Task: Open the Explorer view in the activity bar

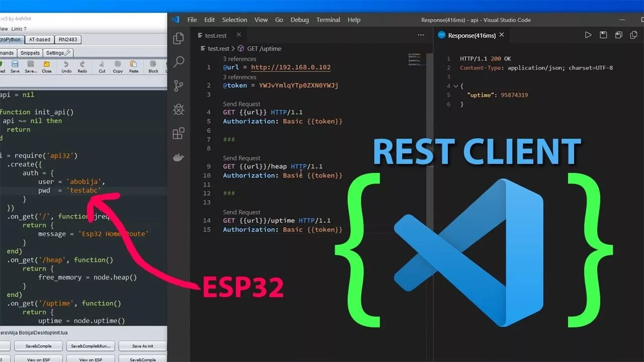Action: 178,39
